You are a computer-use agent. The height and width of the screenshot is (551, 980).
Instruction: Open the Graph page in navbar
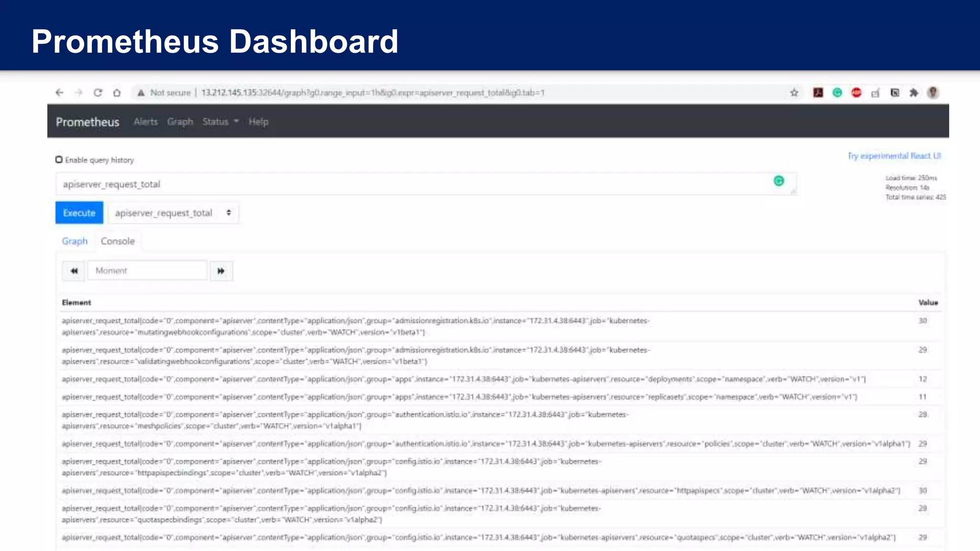pos(180,122)
